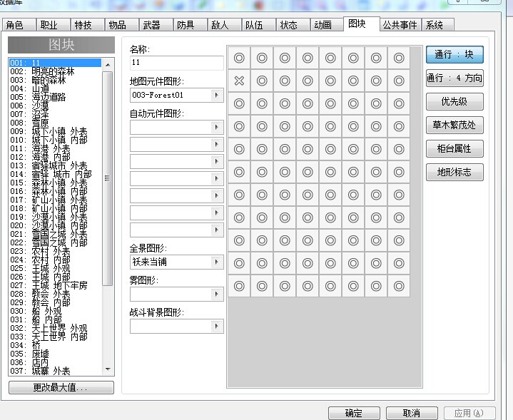Switch to 角色 tab

(x=19, y=25)
